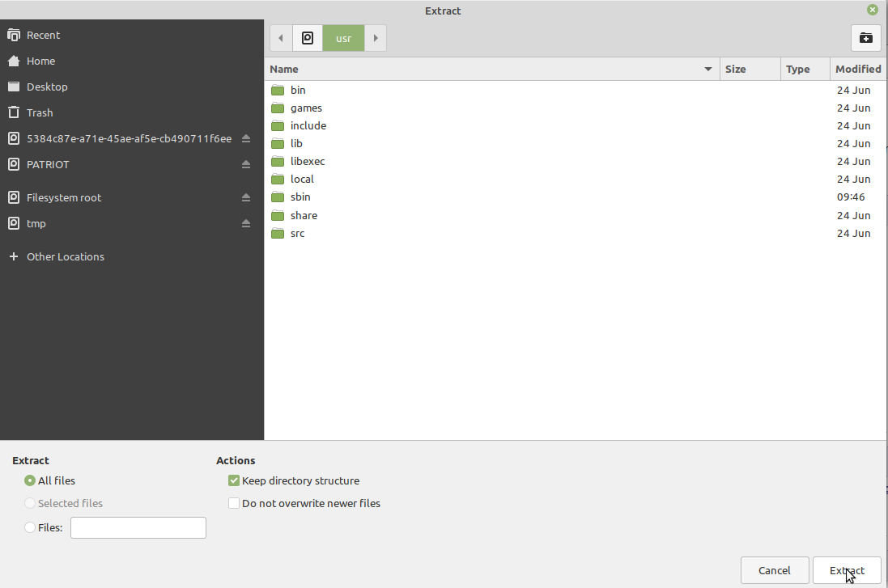Open Other Locations in sidebar
This screenshot has height=588, width=888.
click(65, 256)
